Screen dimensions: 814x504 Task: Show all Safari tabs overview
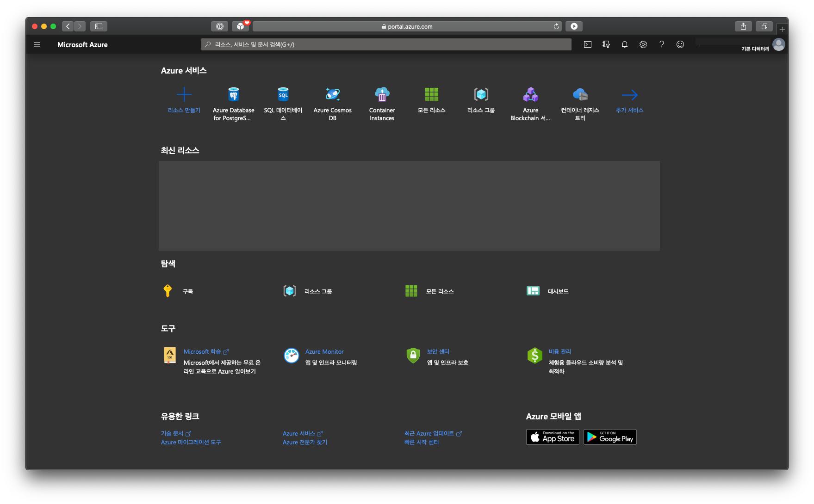pyautogui.click(x=764, y=26)
